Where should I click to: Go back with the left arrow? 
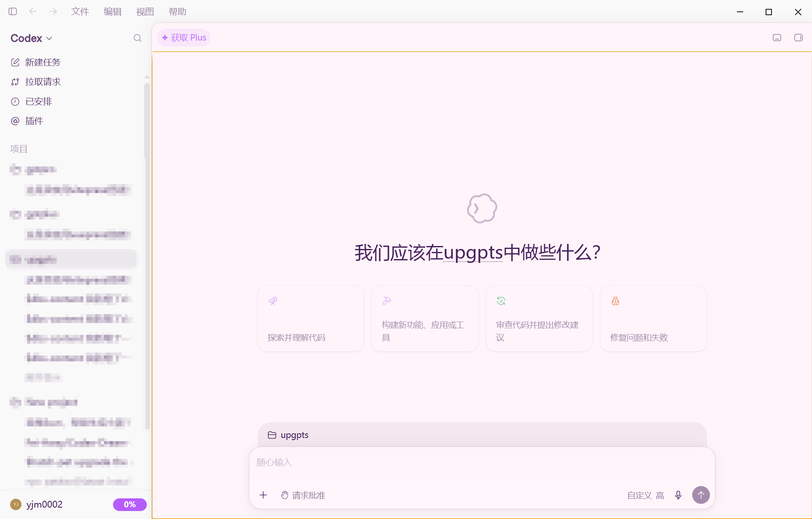[x=33, y=11]
